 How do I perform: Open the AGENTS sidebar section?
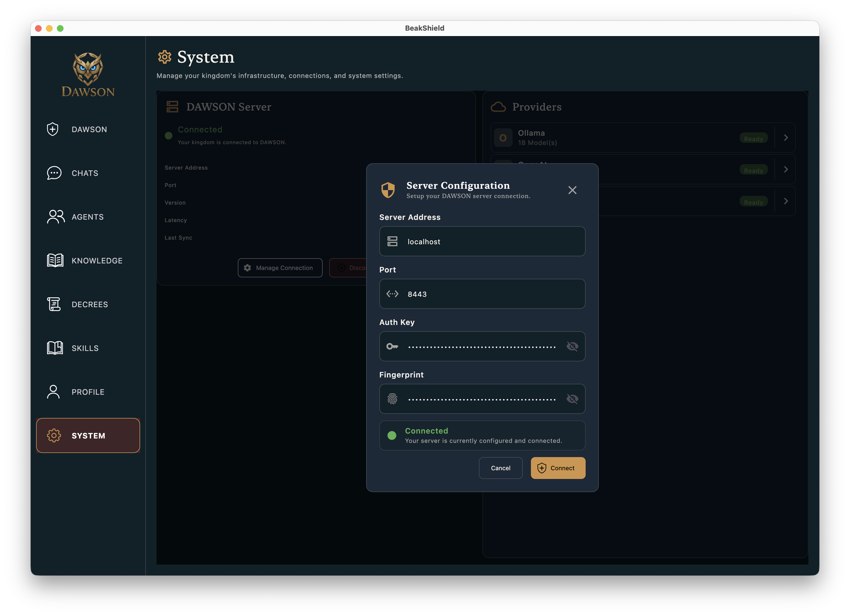click(x=88, y=217)
